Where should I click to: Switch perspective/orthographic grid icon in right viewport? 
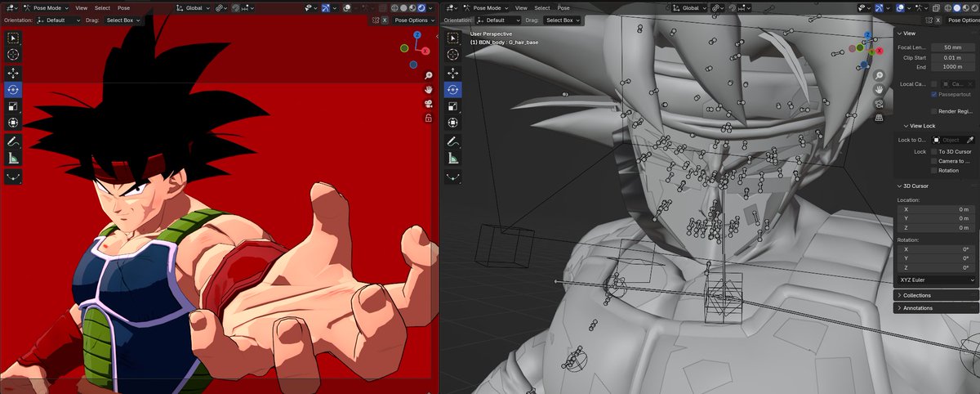coord(880,118)
